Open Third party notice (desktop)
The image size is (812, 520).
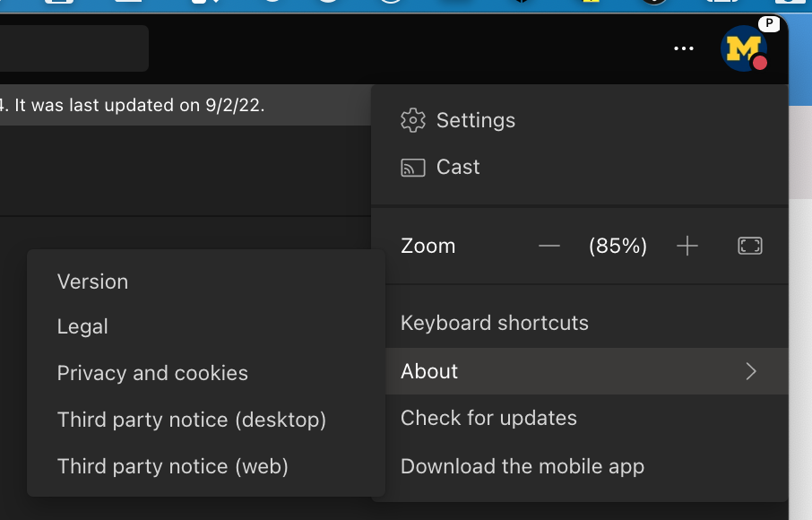coord(192,419)
